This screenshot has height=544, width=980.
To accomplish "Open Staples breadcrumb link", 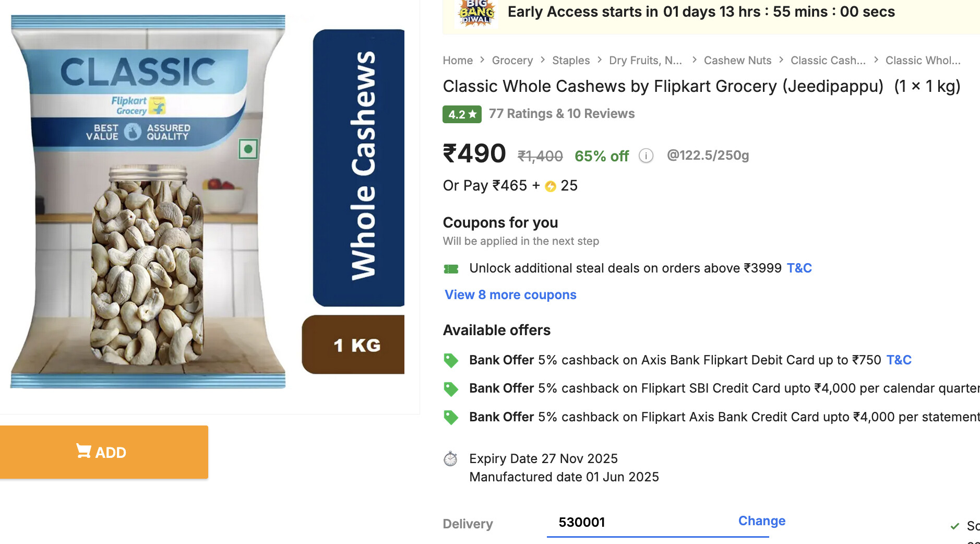I will (571, 61).
